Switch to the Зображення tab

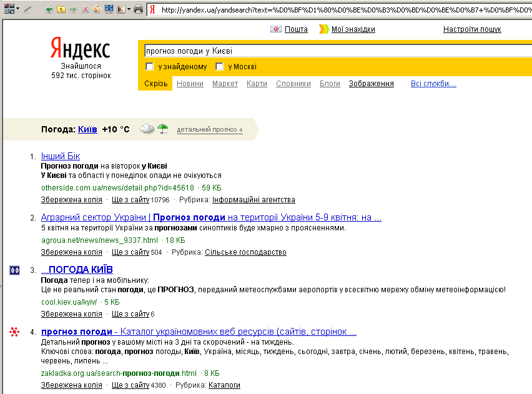(x=371, y=84)
